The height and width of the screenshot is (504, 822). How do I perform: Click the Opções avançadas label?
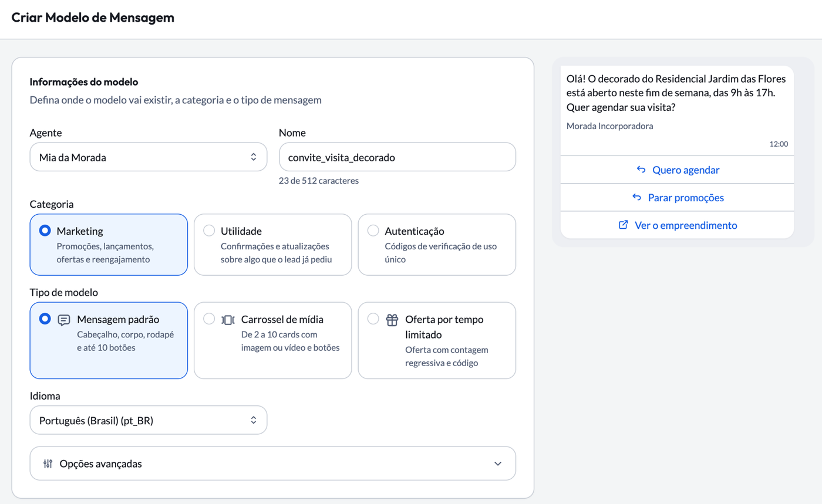click(x=101, y=464)
